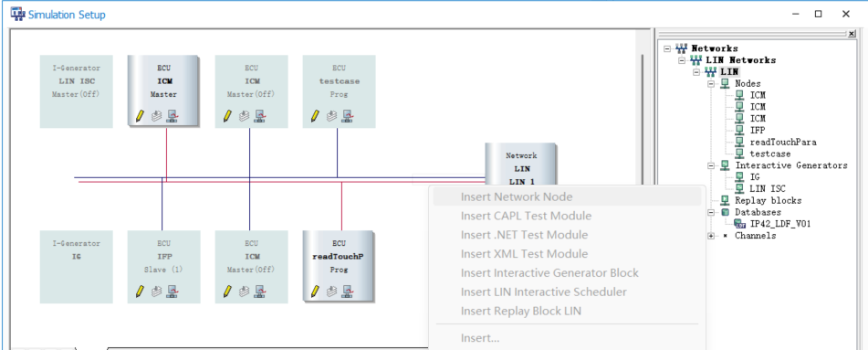
Task: Click the network icon beside Networks tree root
Action: click(682, 48)
